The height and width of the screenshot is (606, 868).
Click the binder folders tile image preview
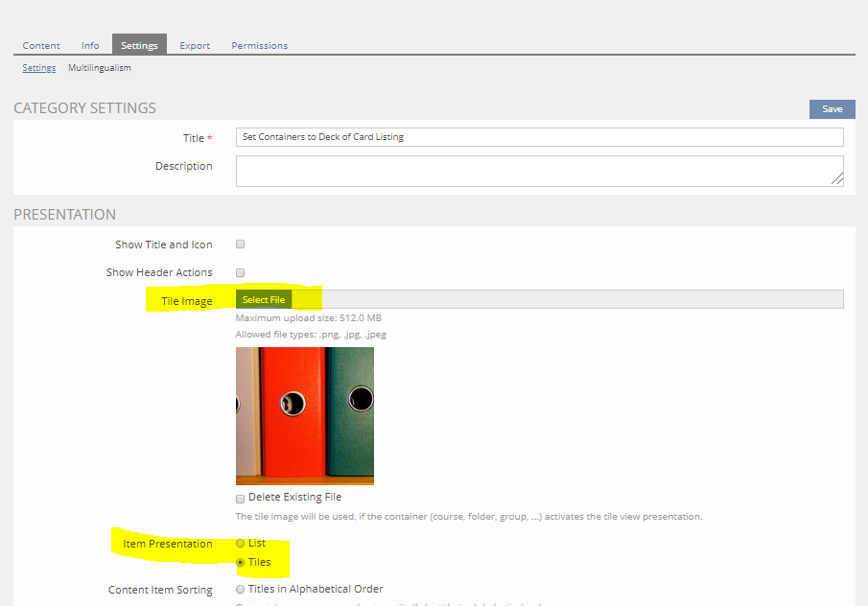click(x=305, y=415)
